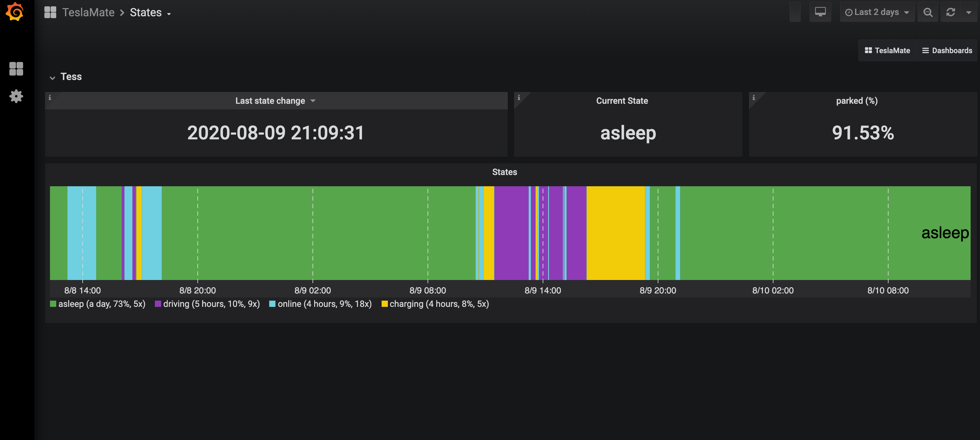Show info for Last state change panel
The image size is (980, 440).
[x=49, y=97]
